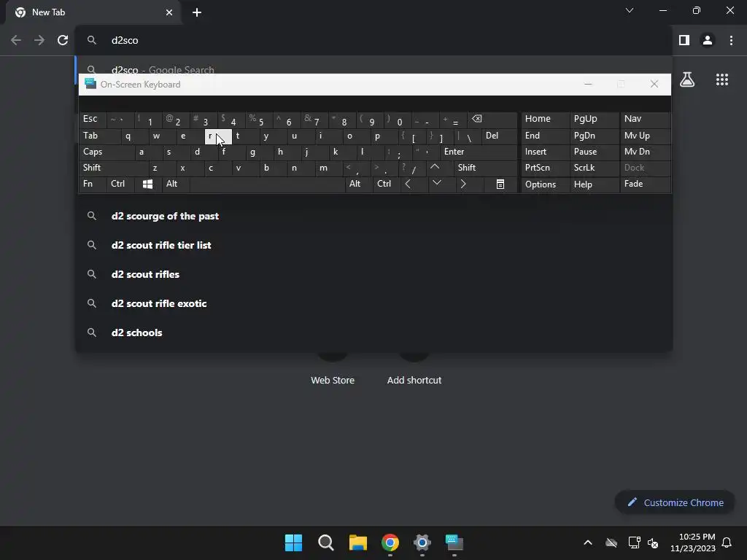Select suggestion d2 scout rifle tier list
This screenshot has width=747, height=560.
tap(374, 245)
